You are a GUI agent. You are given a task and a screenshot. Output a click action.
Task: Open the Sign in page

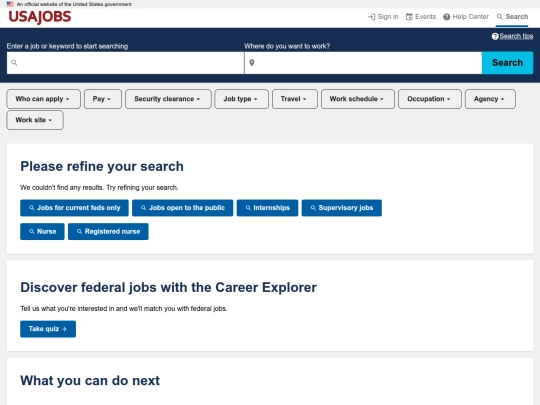tap(383, 17)
